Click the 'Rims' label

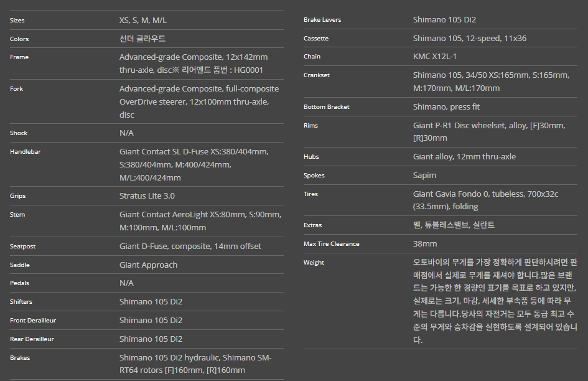[x=310, y=126]
